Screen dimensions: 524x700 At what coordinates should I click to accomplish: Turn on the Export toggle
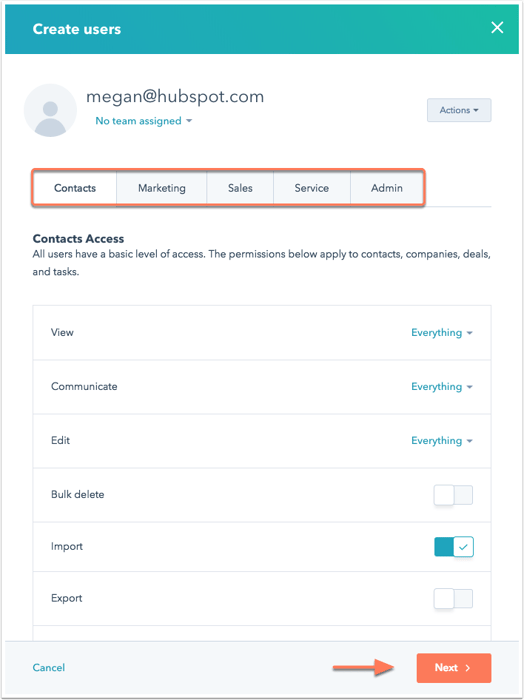tap(453, 599)
